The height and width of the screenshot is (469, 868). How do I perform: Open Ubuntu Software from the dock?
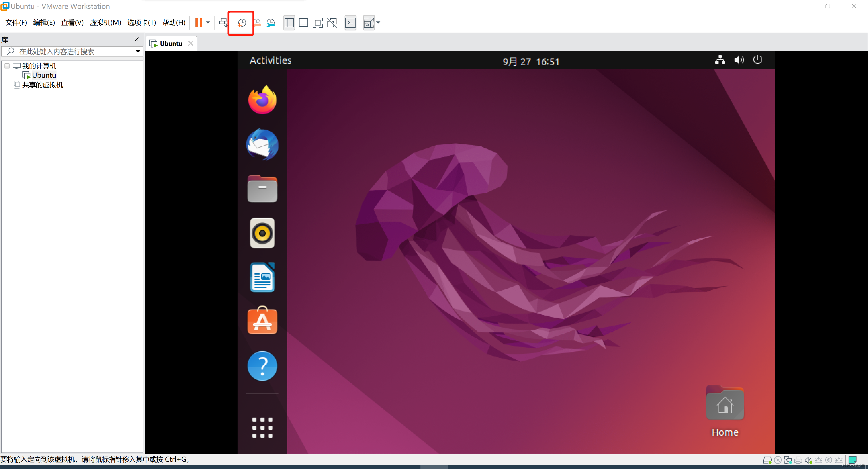coord(262,321)
